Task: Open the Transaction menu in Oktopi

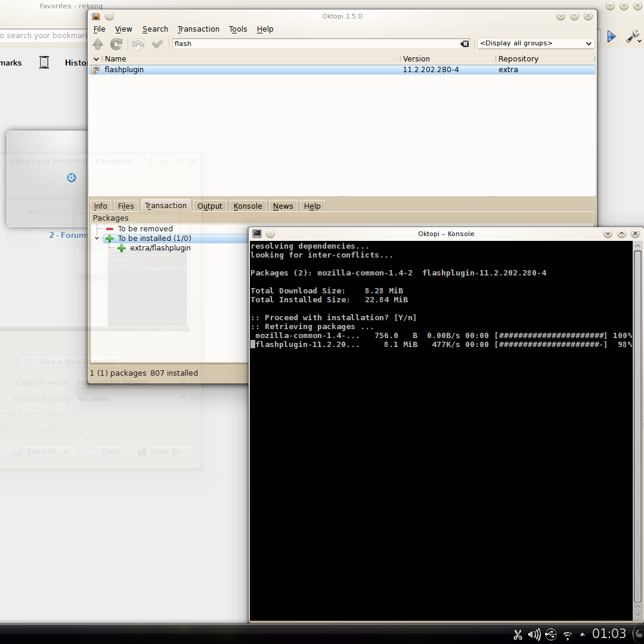Action: pos(199,29)
